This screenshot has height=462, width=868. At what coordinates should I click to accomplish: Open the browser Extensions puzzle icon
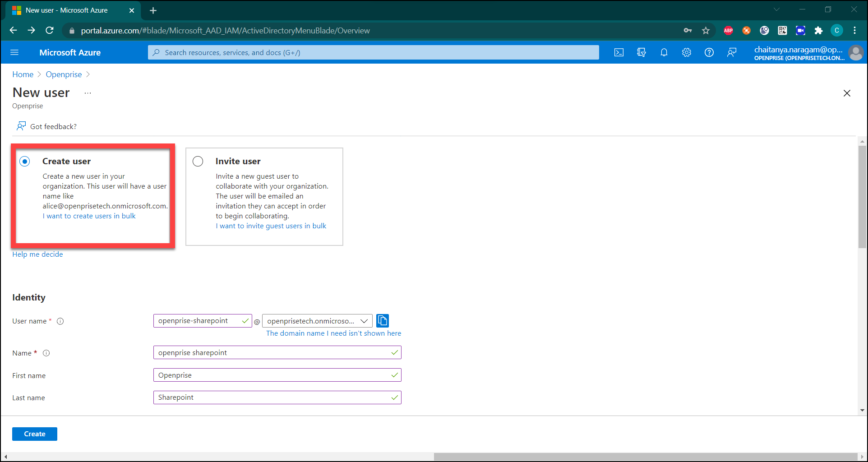coord(818,30)
